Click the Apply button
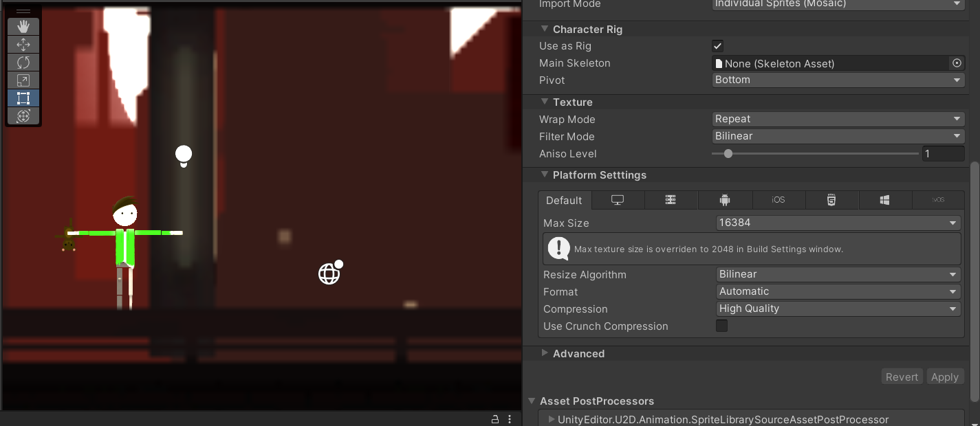This screenshot has width=980, height=426. coord(945,377)
